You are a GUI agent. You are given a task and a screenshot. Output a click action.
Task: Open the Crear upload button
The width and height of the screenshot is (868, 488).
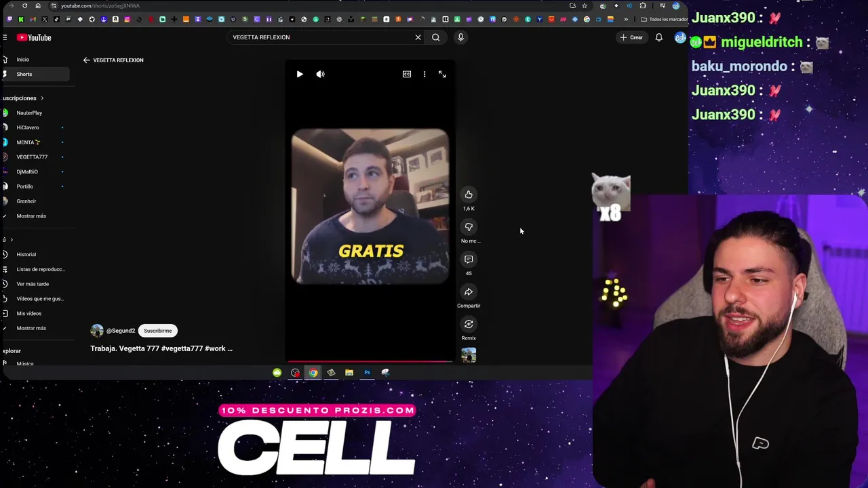pyautogui.click(x=631, y=37)
